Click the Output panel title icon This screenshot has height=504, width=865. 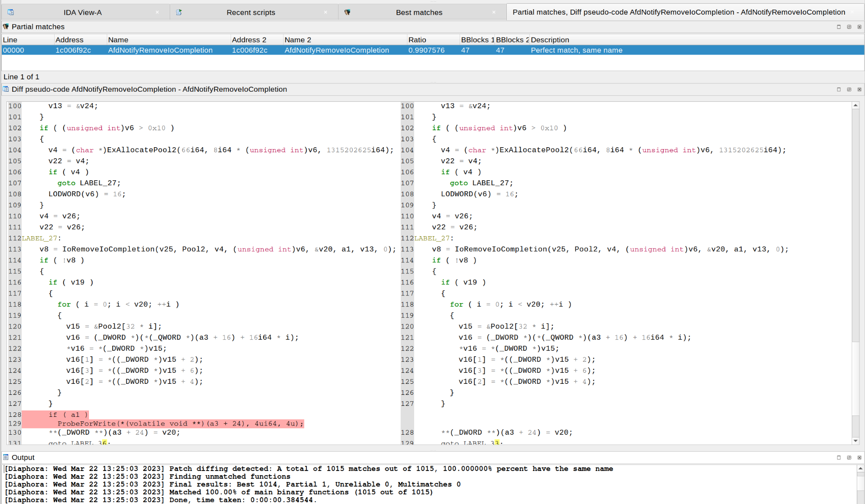tap(6, 457)
